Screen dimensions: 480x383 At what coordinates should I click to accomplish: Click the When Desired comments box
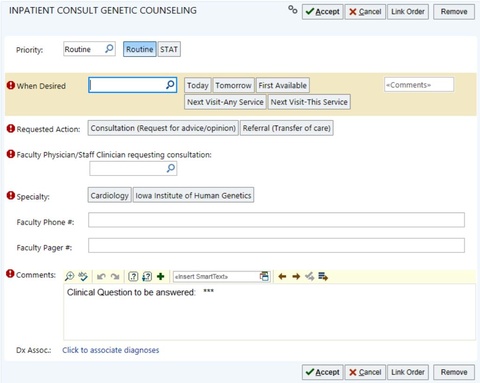click(x=419, y=85)
